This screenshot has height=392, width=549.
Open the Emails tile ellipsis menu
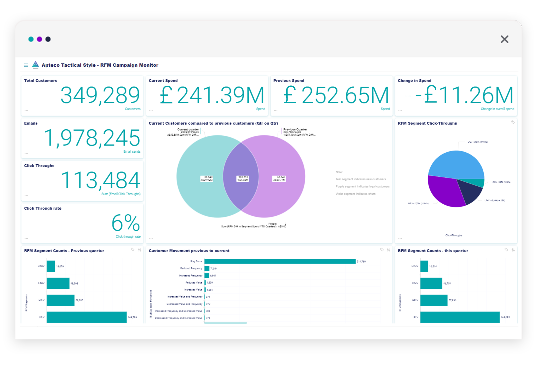[26, 153]
